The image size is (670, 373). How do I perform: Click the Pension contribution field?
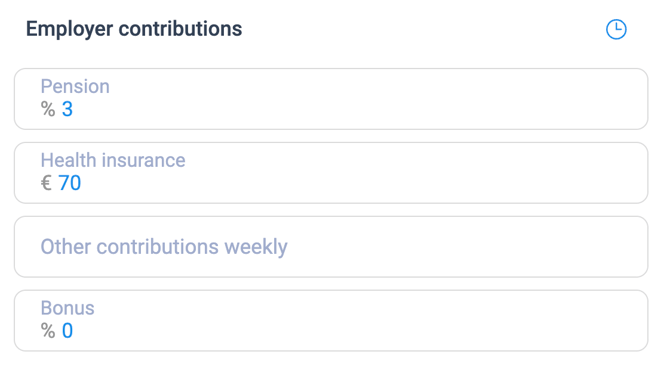click(331, 99)
